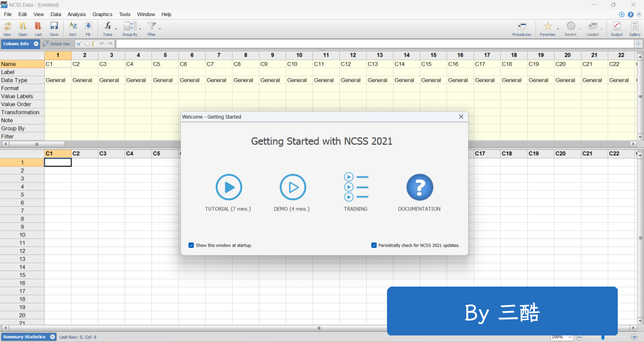Click the Copy icon in edit bar

pyautogui.click(x=86, y=44)
